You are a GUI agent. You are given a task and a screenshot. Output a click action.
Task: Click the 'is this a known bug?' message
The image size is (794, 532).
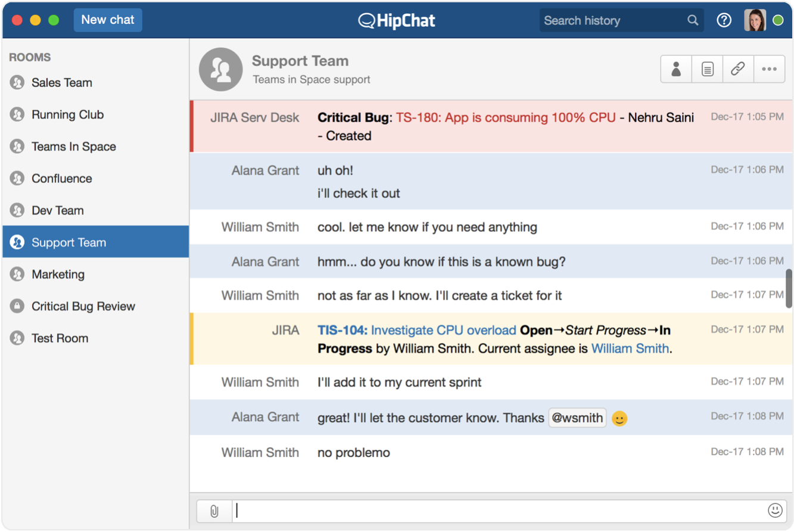pos(441,262)
